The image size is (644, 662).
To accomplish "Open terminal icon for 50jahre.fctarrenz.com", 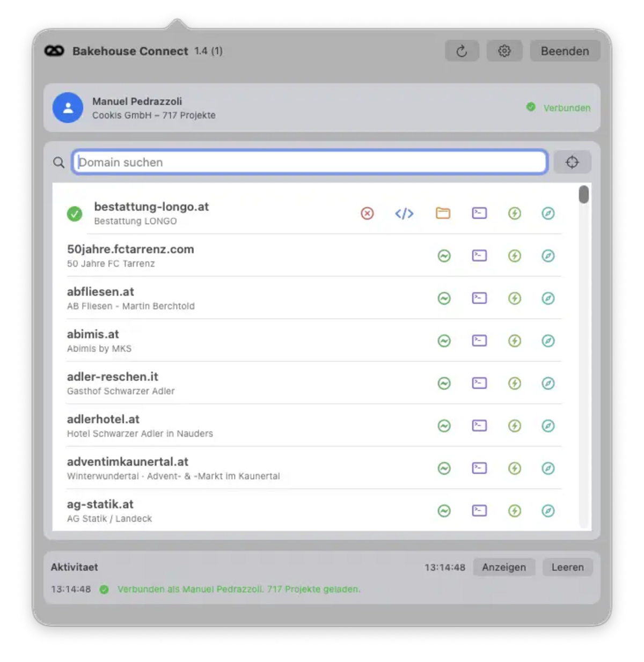I will coord(479,256).
